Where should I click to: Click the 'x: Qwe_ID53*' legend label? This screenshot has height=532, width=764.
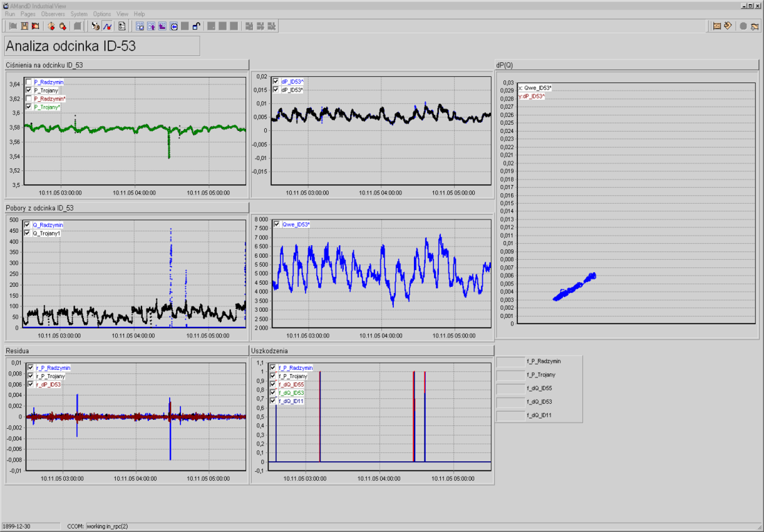(535, 88)
